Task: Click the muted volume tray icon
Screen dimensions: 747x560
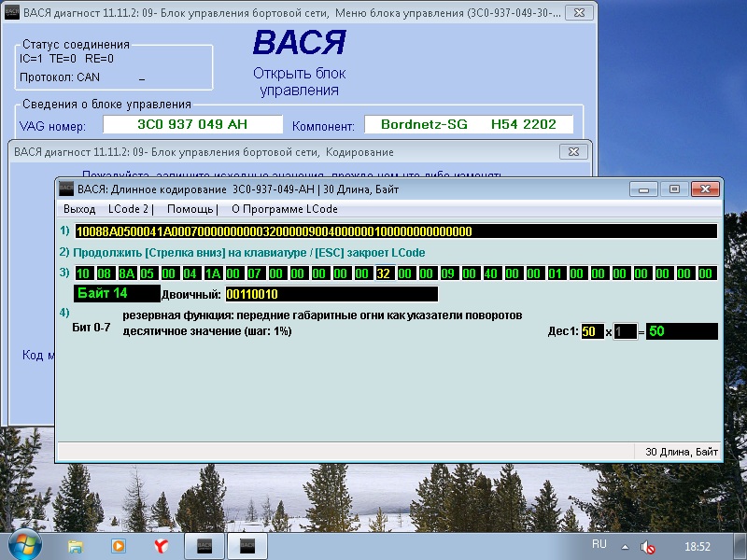Action: tap(647, 546)
